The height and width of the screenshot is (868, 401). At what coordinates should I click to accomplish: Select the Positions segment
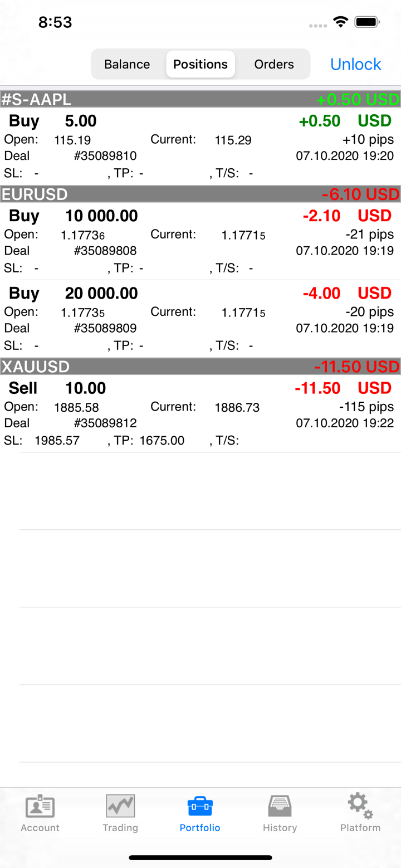click(x=200, y=64)
